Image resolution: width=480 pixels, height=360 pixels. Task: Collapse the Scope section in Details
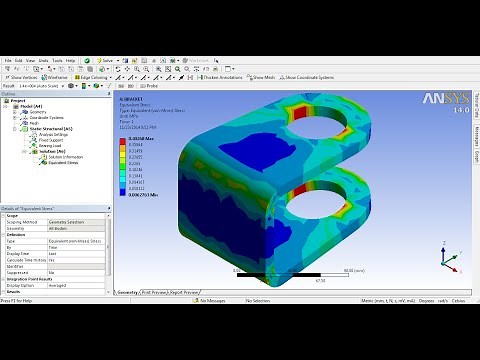click(x=4, y=216)
